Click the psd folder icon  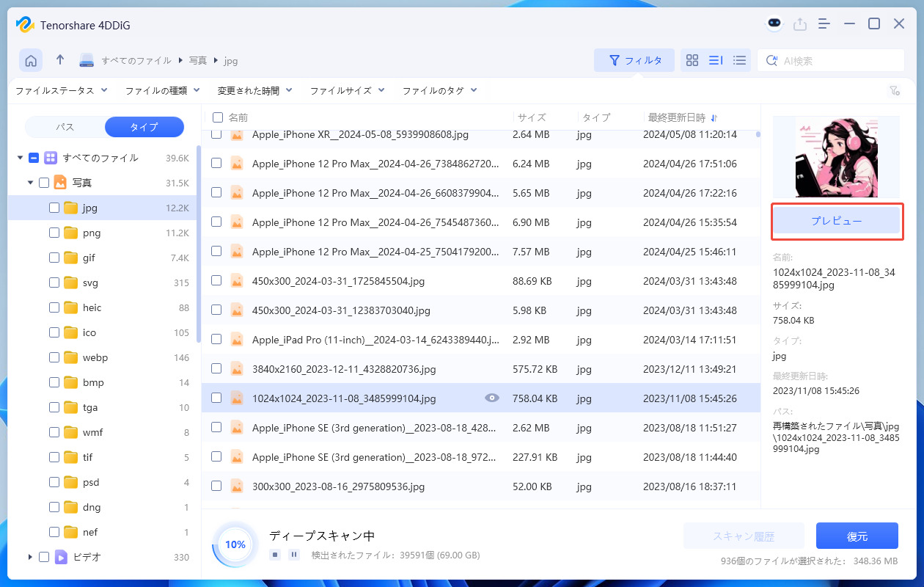(71, 482)
